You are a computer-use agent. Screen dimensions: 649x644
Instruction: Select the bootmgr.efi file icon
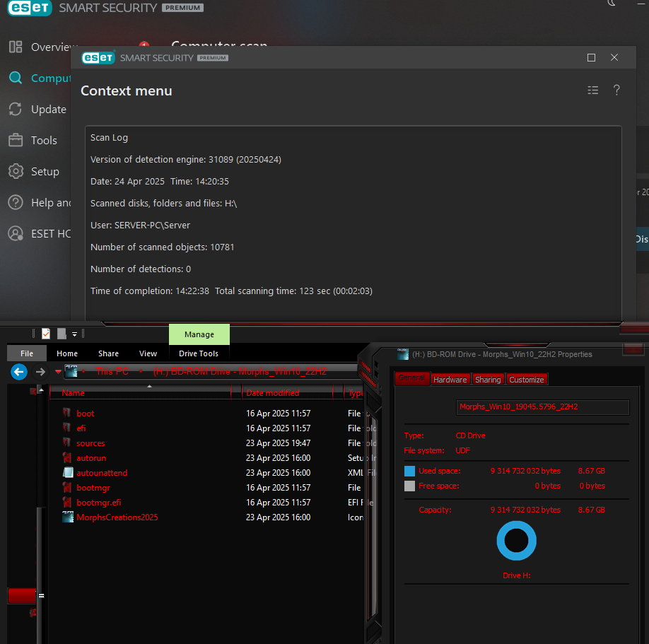pyautogui.click(x=67, y=503)
